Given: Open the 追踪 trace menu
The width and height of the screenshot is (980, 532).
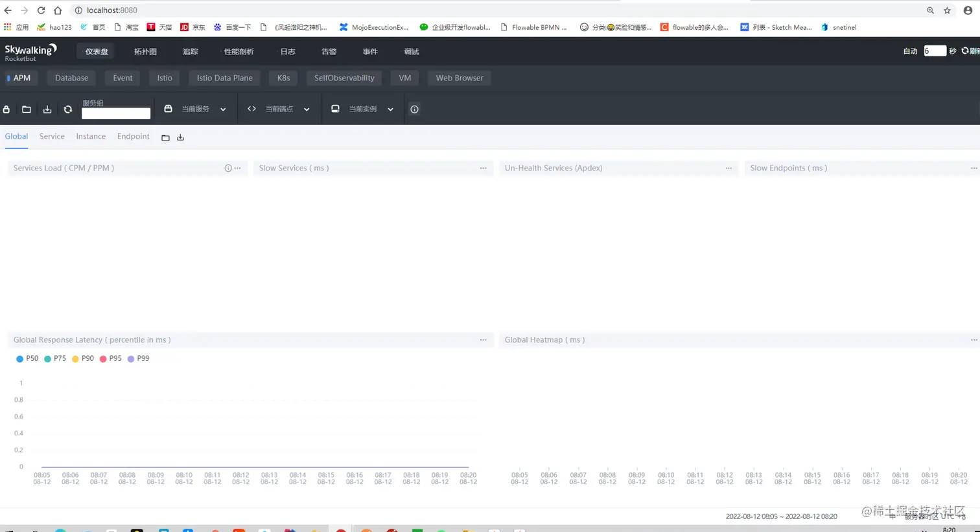Looking at the screenshot, I should (x=190, y=52).
